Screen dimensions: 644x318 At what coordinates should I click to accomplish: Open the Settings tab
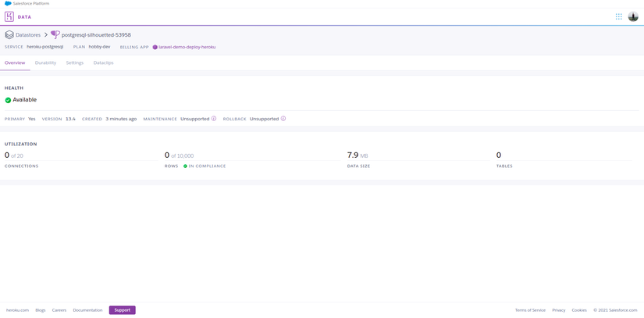pos(75,63)
